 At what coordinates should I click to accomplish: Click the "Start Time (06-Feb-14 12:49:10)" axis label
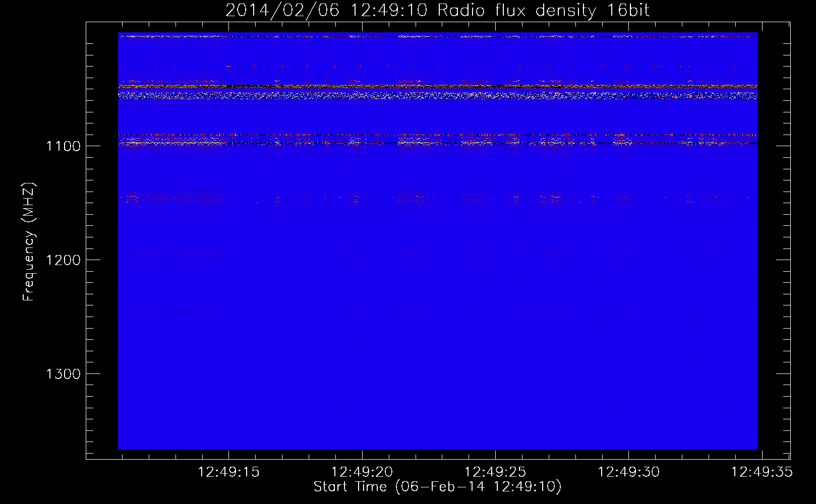[437, 487]
